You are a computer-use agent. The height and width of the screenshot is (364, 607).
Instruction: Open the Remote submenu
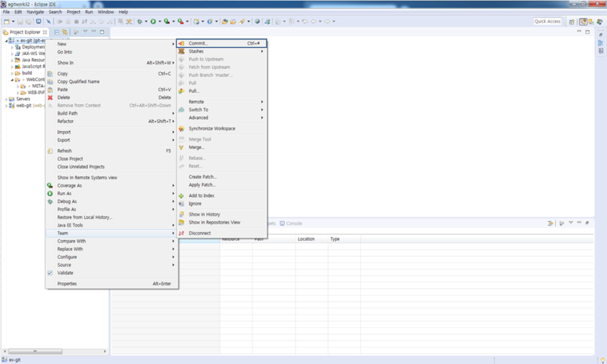click(x=221, y=102)
